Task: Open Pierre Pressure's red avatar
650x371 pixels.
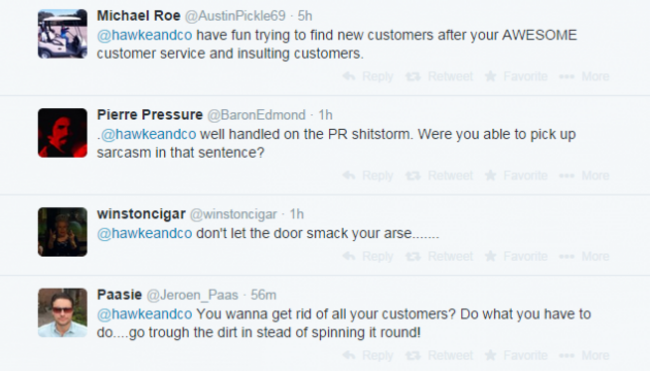Action: click(x=63, y=133)
